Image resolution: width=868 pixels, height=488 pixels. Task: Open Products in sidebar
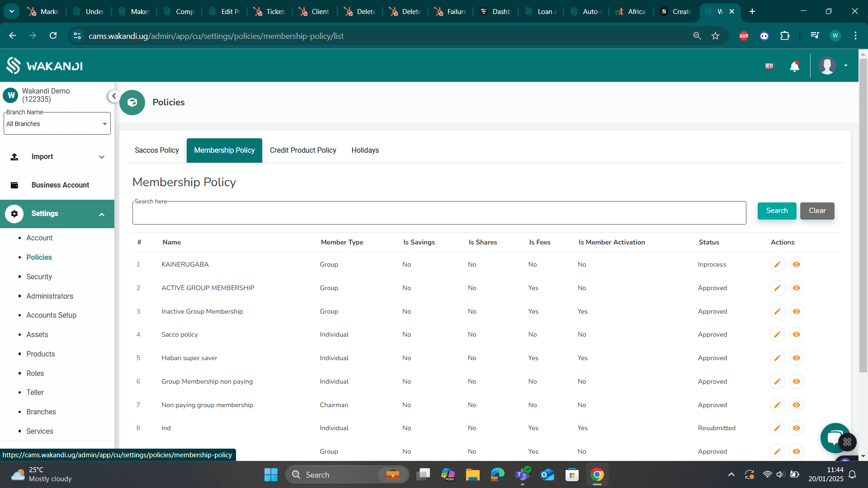click(x=40, y=354)
